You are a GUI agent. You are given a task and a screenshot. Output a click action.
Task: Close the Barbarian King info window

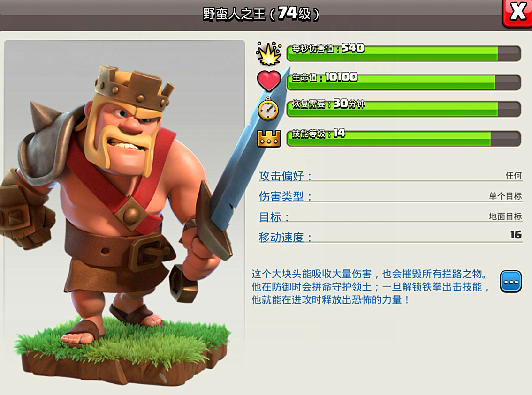coord(517,13)
